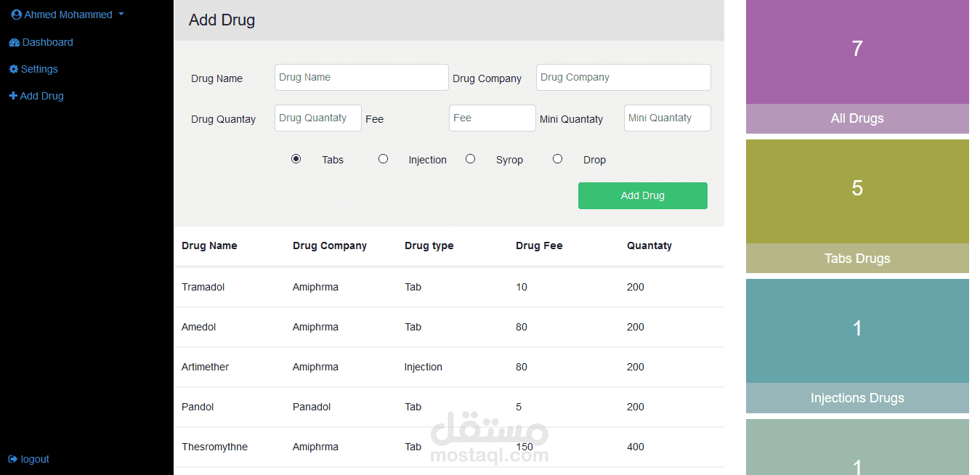Viewport: 980px width, 475px height.
Task: Click the Amedol table cell
Action: click(x=199, y=327)
